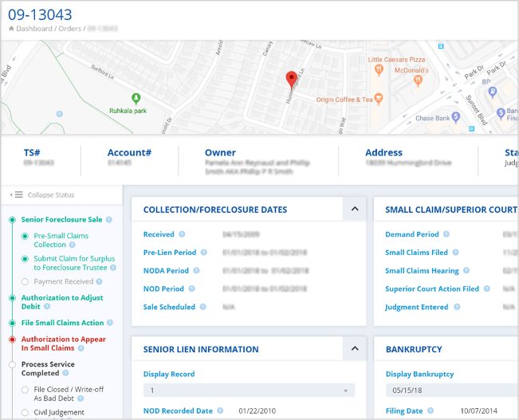Viewport: 519px width, 420px height.
Task: Click Collapse Status in the sidebar
Action: [44, 195]
